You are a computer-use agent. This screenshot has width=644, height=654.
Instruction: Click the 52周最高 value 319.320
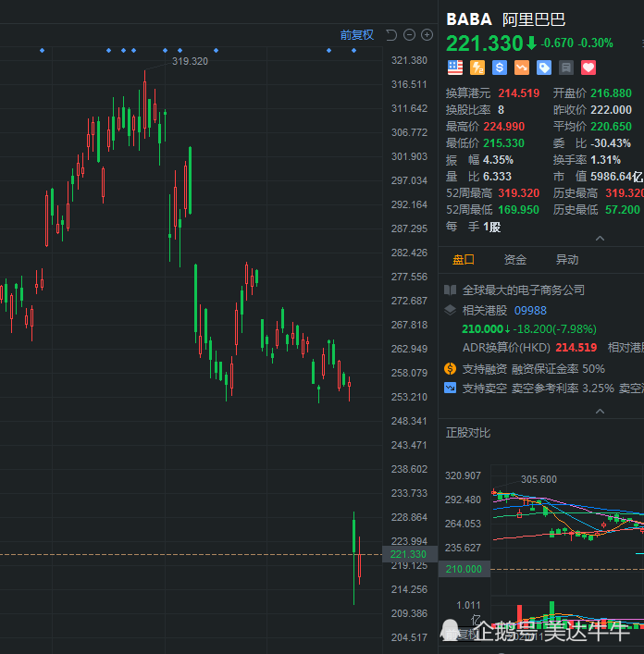click(518, 193)
